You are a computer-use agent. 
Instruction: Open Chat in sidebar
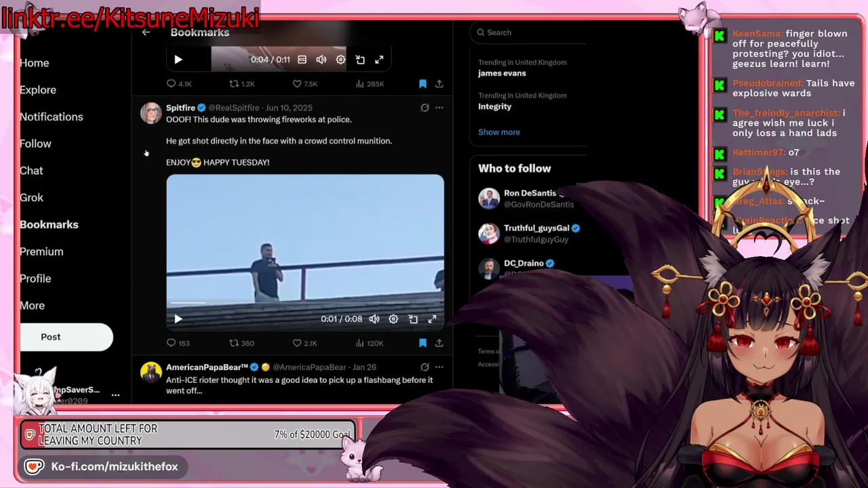pyautogui.click(x=31, y=171)
